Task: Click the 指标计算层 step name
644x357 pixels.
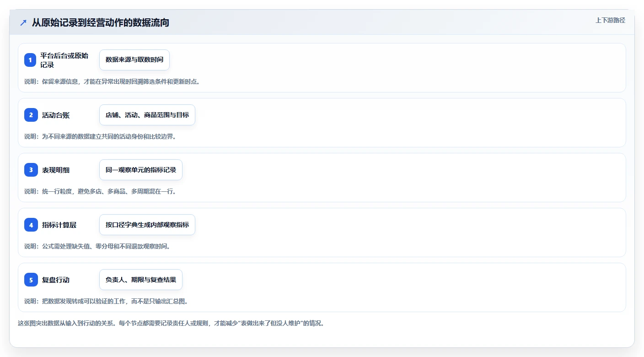Action: (x=59, y=225)
